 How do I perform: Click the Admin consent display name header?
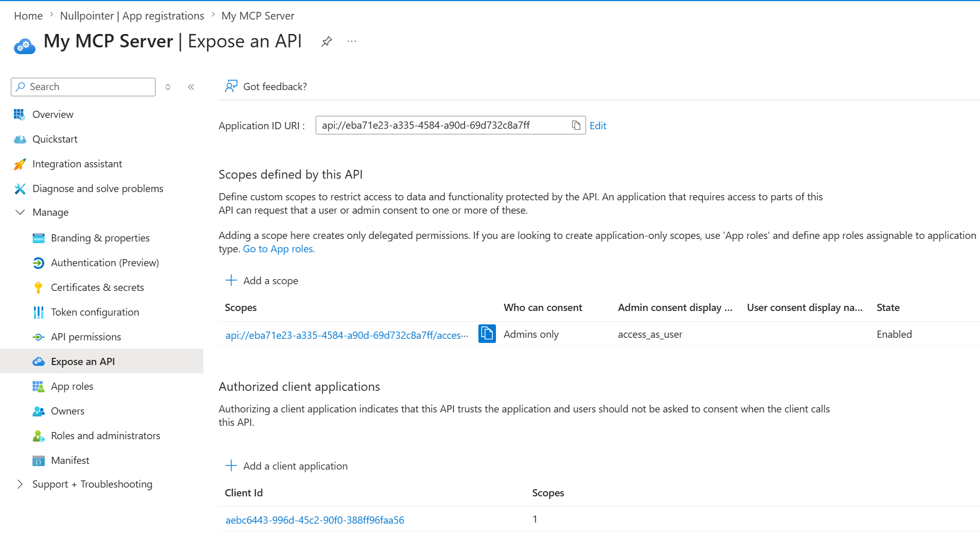click(675, 307)
